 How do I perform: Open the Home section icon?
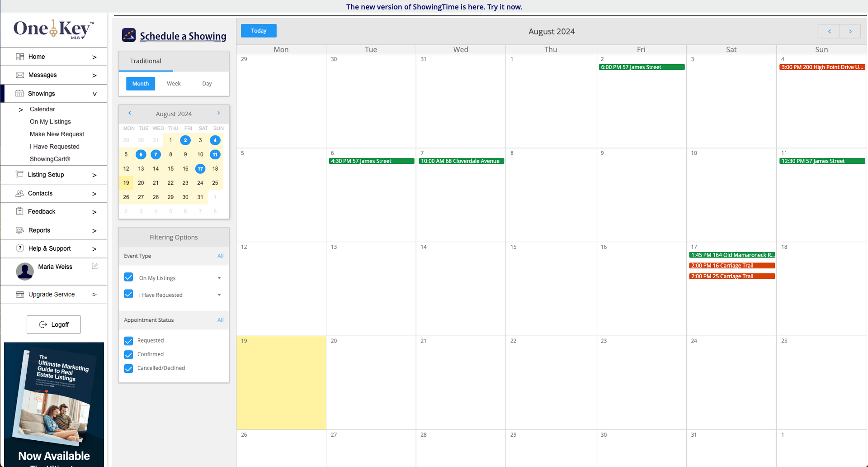(x=20, y=56)
